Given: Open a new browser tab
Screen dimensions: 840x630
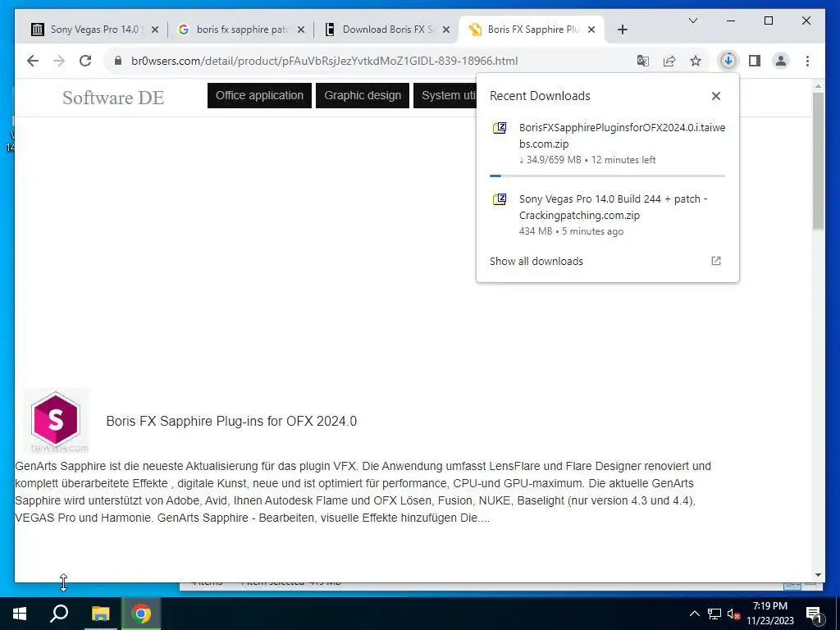Looking at the screenshot, I should (622, 30).
